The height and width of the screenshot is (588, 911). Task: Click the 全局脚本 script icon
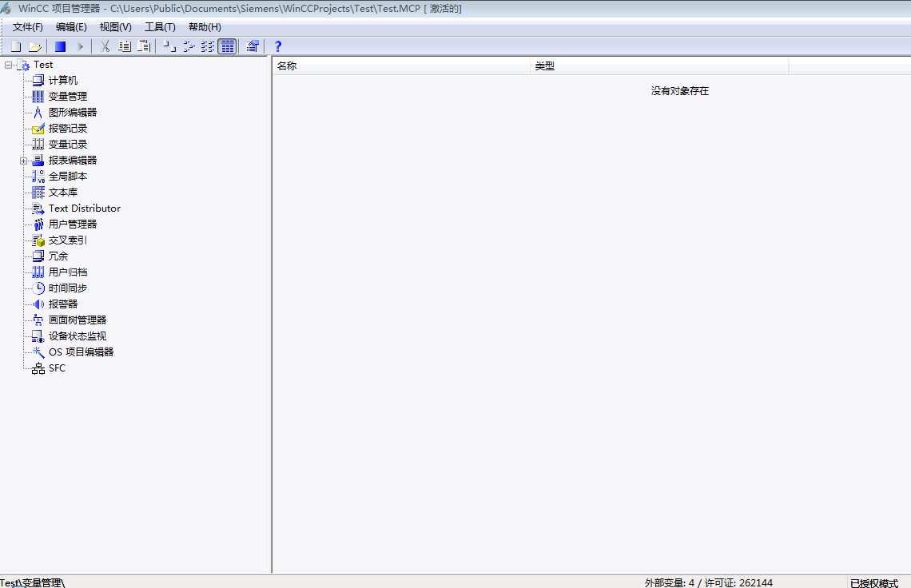38,177
